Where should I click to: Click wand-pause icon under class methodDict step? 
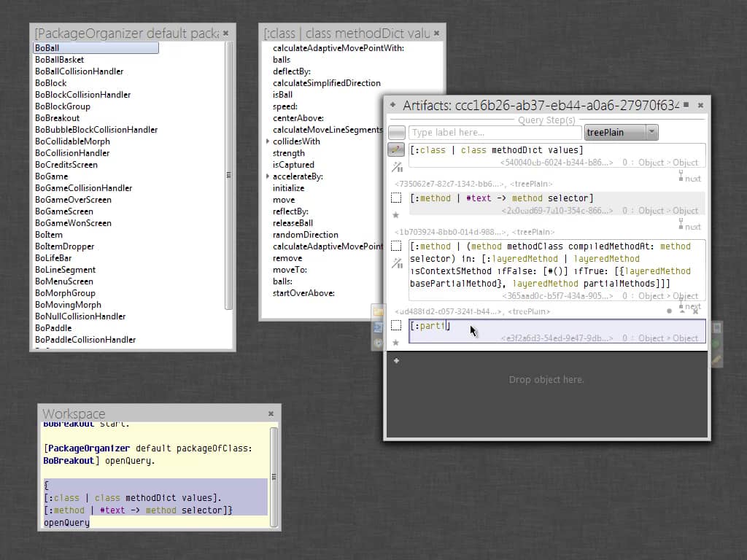[x=397, y=167]
